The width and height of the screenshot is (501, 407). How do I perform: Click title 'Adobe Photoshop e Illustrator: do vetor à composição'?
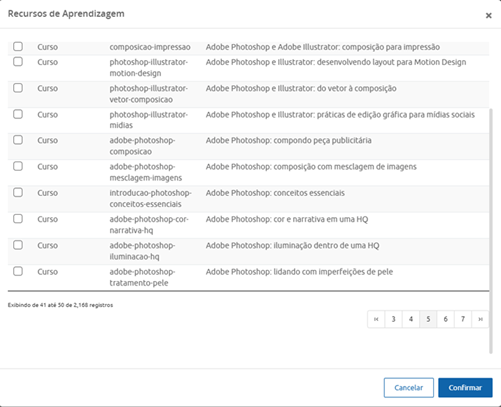[301, 88]
